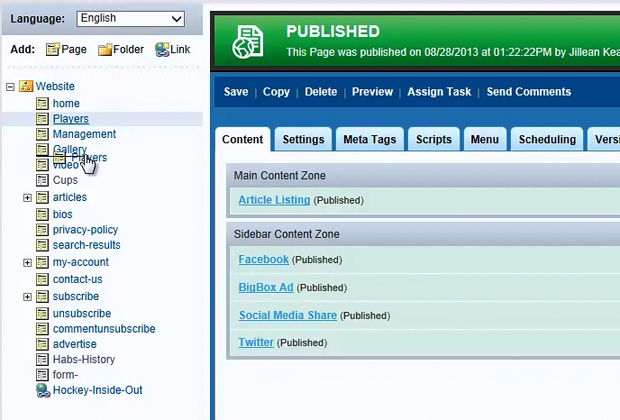Click the Add Folder icon

[105, 50]
